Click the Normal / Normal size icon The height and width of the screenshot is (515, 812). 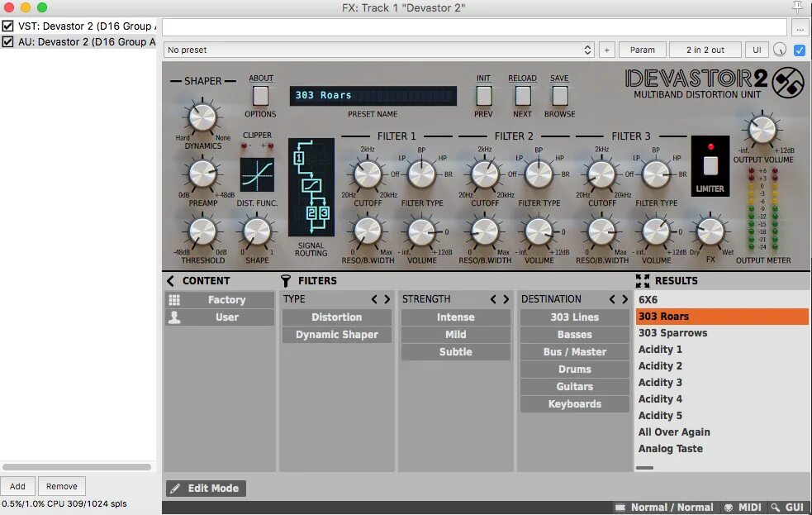[x=620, y=508]
